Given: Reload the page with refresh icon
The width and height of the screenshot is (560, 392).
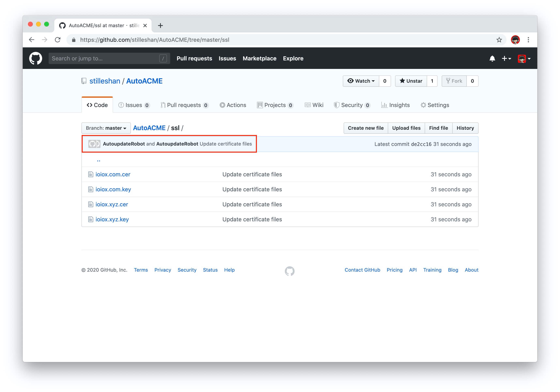Looking at the screenshot, I should [58, 40].
